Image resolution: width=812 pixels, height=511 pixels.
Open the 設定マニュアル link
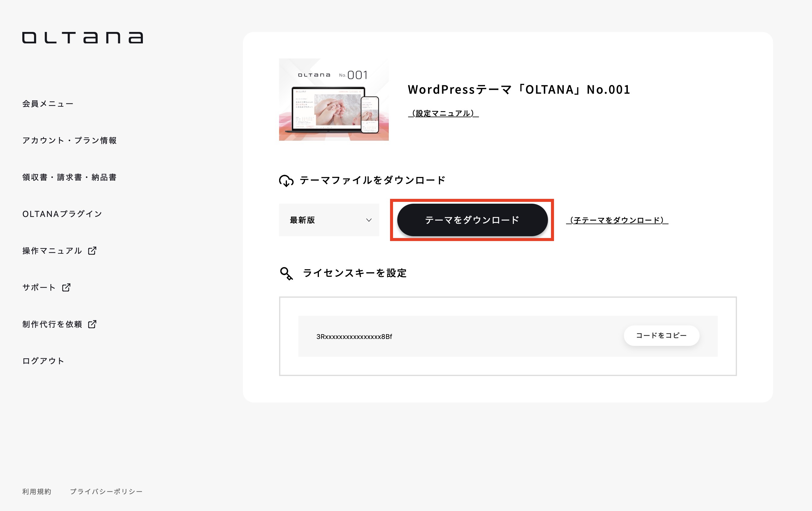pyautogui.click(x=443, y=114)
